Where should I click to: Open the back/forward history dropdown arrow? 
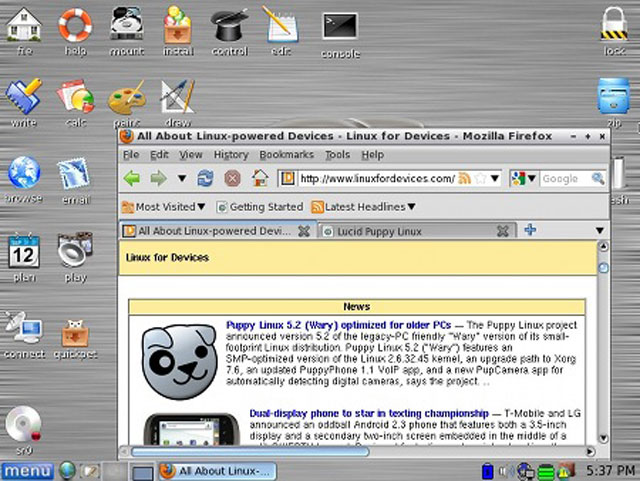click(182, 178)
